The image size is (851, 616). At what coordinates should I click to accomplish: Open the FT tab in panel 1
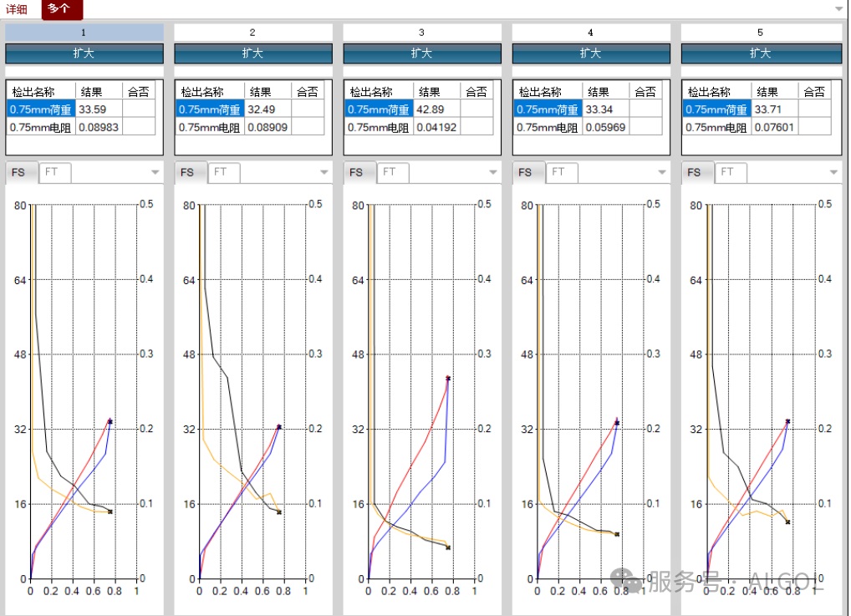click(x=54, y=172)
